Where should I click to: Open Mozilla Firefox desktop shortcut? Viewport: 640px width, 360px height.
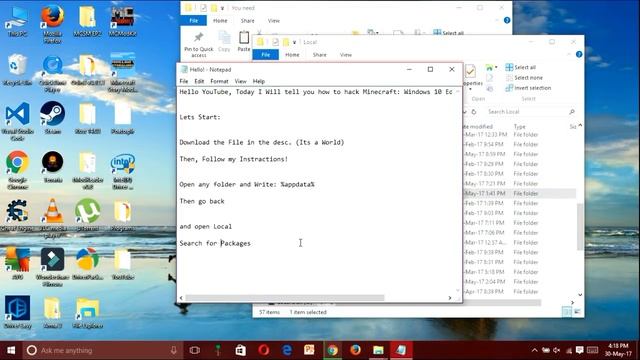(x=52, y=24)
